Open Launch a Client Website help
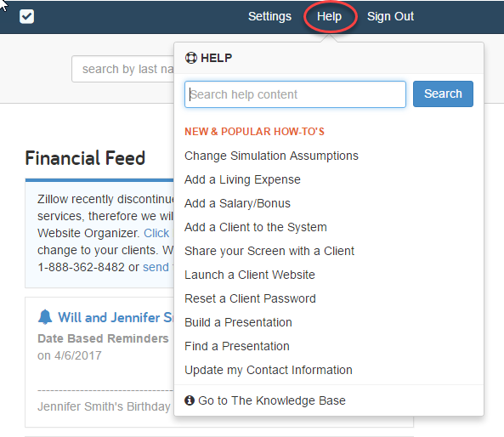Viewport: 504px width, 437px height. point(250,275)
